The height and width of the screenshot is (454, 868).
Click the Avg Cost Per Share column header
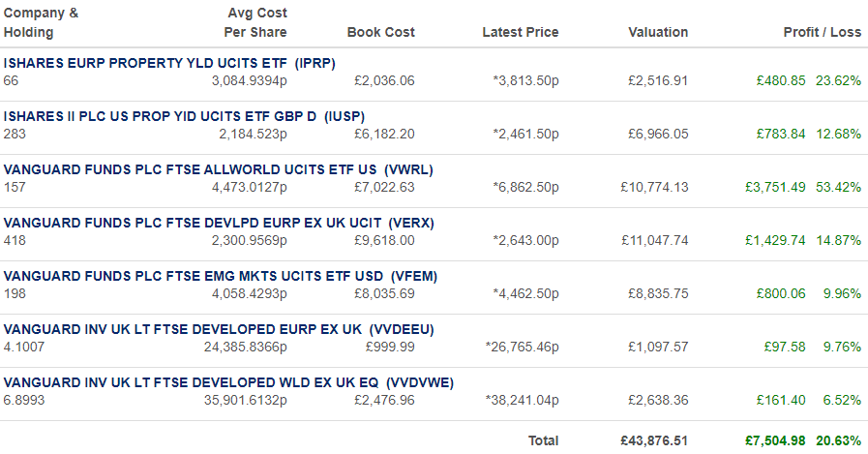coord(255,22)
